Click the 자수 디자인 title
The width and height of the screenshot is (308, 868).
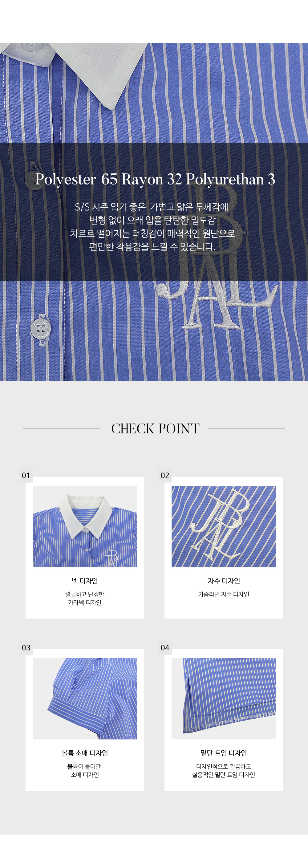pyautogui.click(x=224, y=581)
